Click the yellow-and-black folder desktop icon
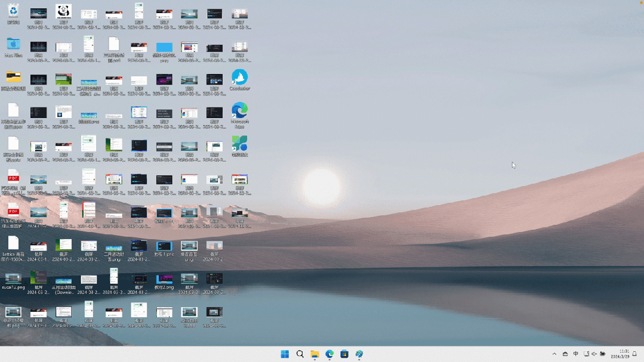Image resolution: width=644 pixels, height=362 pixels. [x=13, y=78]
